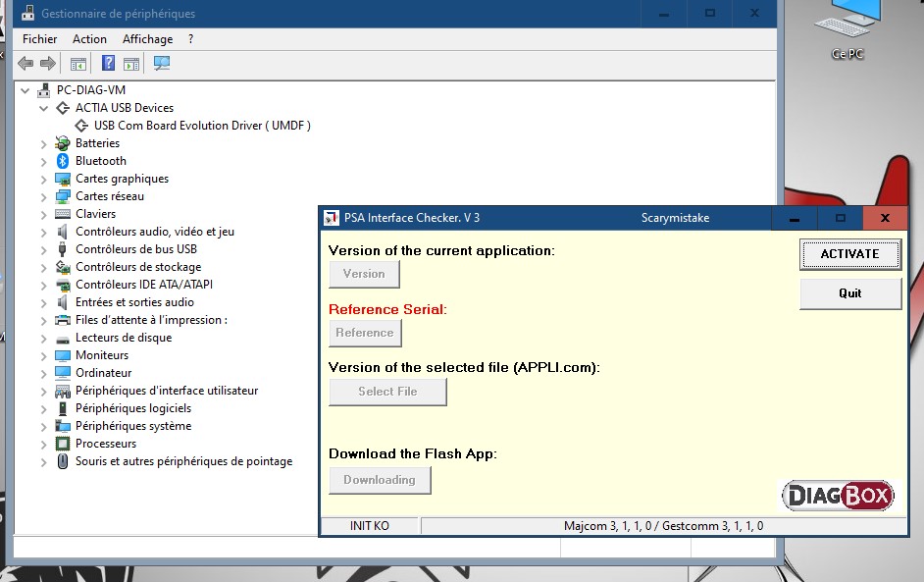Click the Périphériques logiciels icon
Viewport: 924px width, 582px height.
[x=63, y=408]
